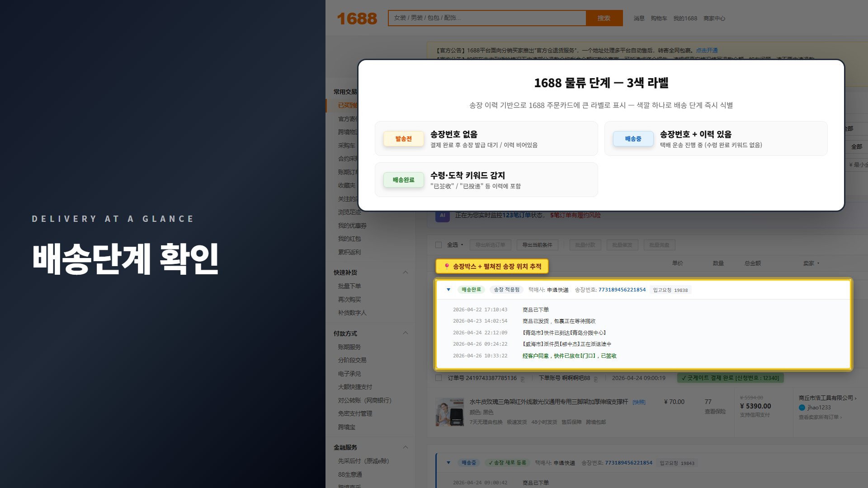Click the total price ¥ 5390.00
The image size is (868, 488).
[755, 406]
